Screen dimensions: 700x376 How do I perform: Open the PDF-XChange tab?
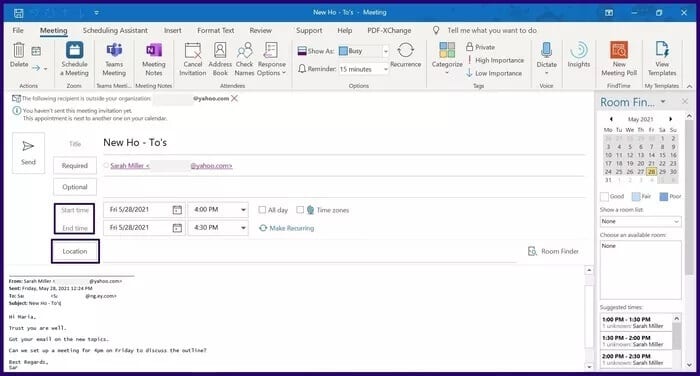[x=389, y=30]
